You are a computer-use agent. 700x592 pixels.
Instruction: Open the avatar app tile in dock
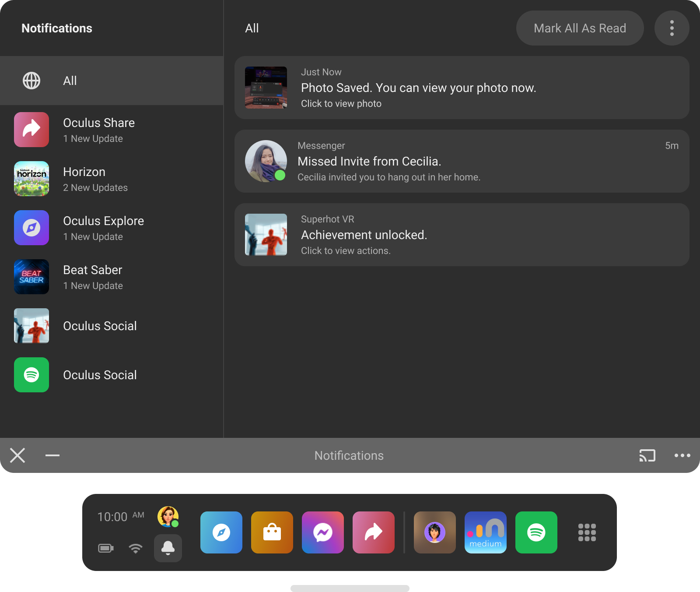tap(435, 532)
